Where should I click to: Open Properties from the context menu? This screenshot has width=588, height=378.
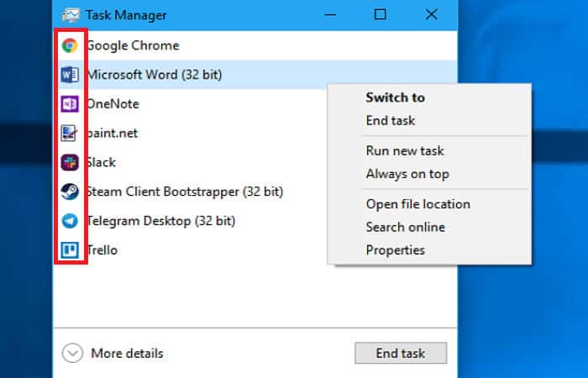coord(396,250)
